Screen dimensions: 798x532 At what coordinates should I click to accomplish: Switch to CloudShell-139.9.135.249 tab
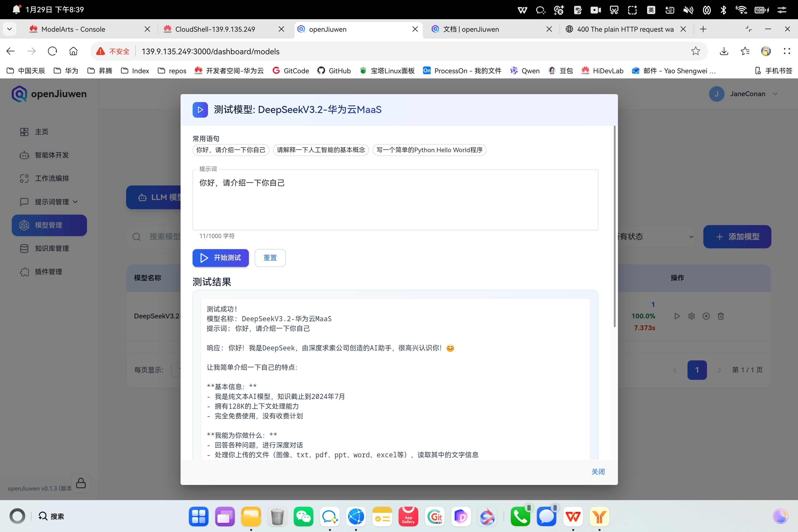click(215, 29)
